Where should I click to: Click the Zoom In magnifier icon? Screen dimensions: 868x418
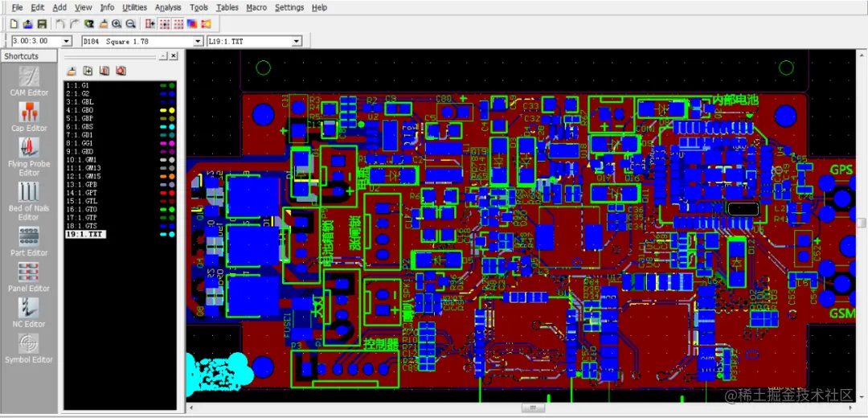pos(117,24)
